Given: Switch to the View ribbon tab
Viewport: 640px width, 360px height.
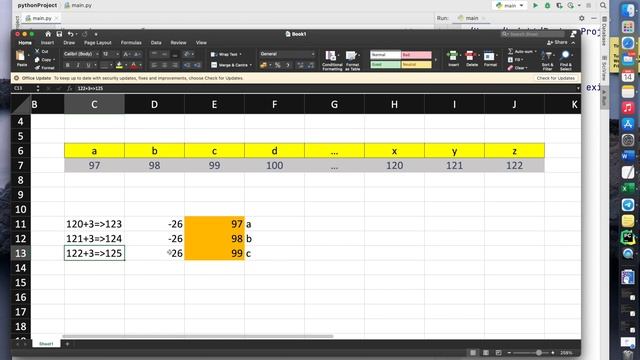Looking at the screenshot, I should point(201,42).
